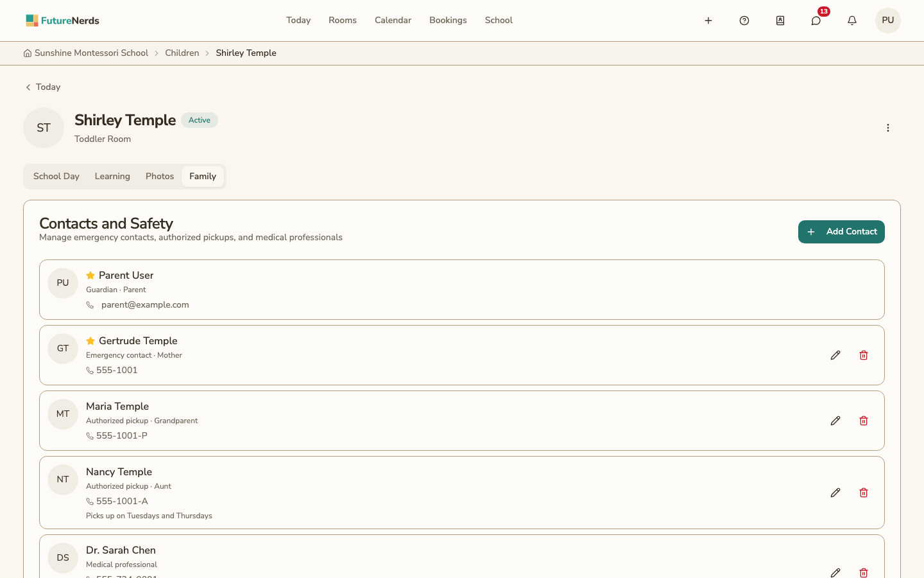Open the contacts book icon in header
The width and height of the screenshot is (924, 578).
pos(780,21)
